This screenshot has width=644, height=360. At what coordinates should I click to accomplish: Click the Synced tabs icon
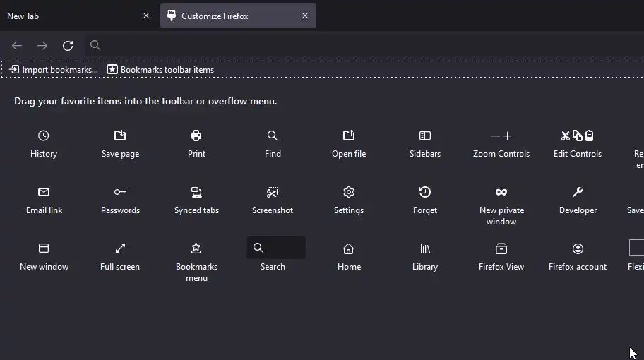click(196, 192)
